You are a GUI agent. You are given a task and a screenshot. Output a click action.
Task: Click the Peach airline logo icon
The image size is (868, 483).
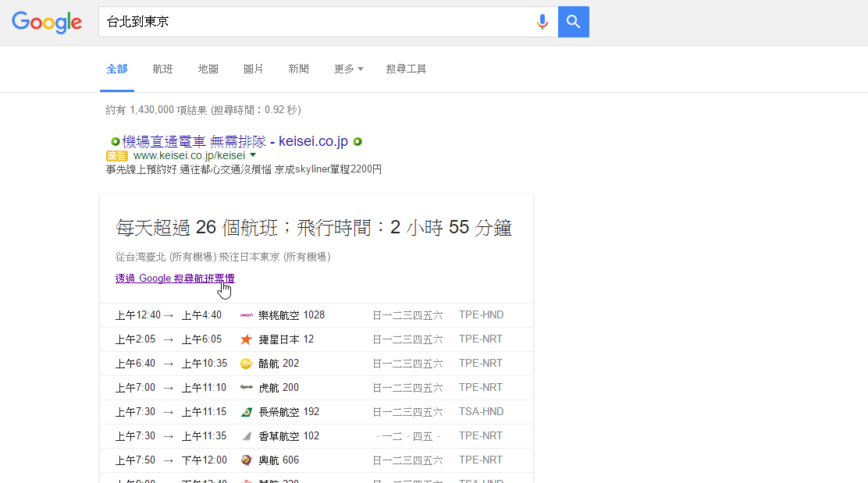click(246, 315)
